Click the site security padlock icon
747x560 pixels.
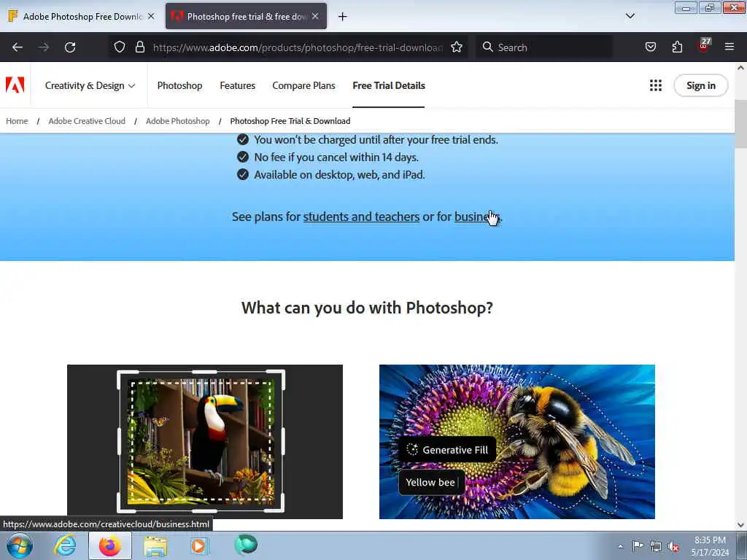[139, 47]
